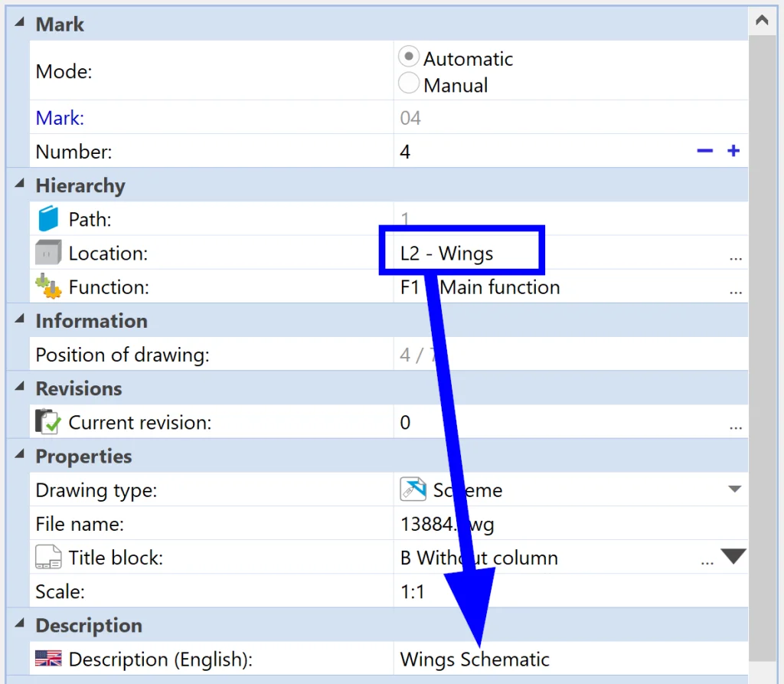Select the Automatic mode radio button
The width and height of the screenshot is (784, 684).
point(409,57)
